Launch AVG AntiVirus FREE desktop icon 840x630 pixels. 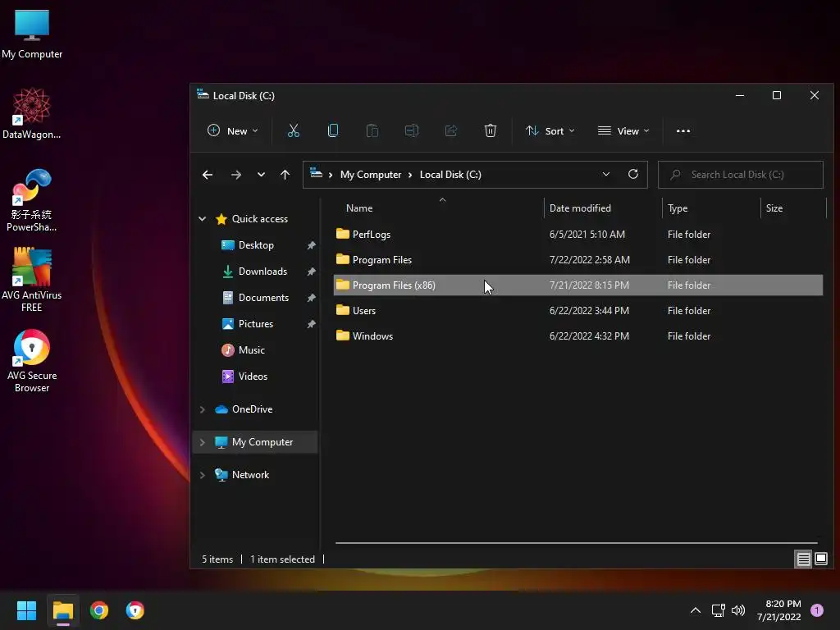(32, 280)
